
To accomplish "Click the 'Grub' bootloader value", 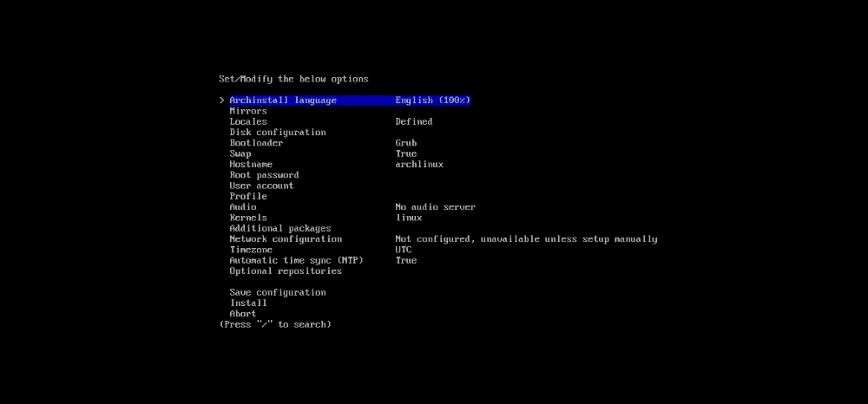I will 405,142.
